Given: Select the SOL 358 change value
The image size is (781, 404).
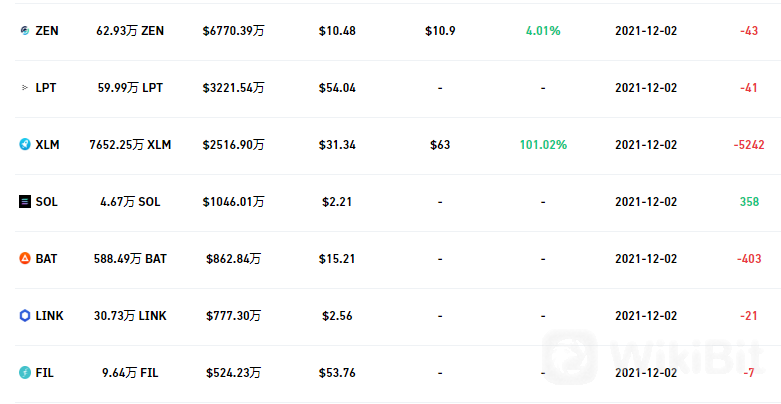Looking at the screenshot, I should pos(749,202).
